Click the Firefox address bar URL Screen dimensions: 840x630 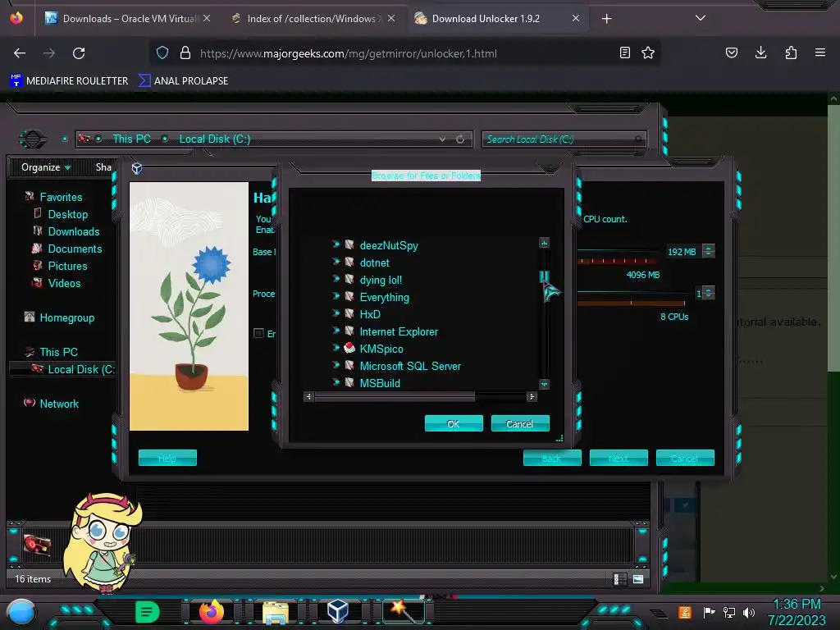tap(348, 53)
